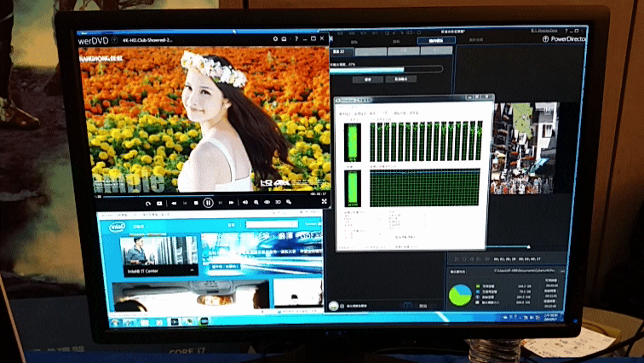
Task: Click the memory usage history graph
Action: click(x=425, y=187)
